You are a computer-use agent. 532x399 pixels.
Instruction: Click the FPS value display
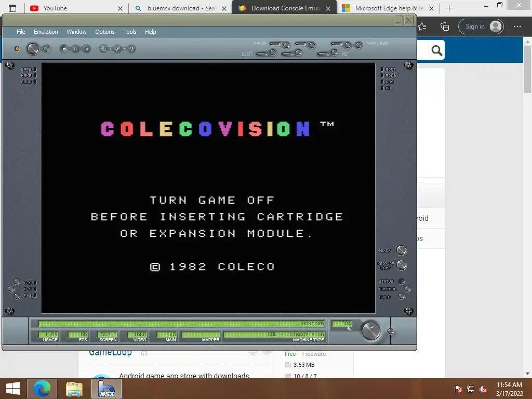(78, 334)
